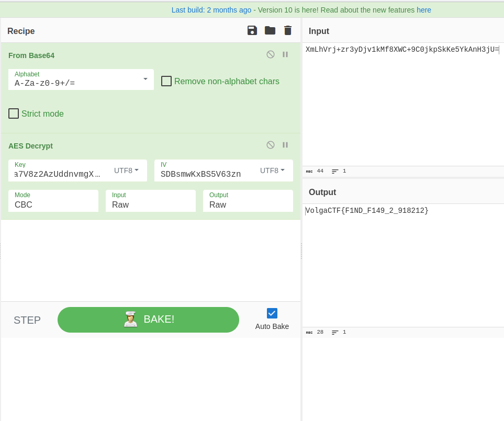Open AES Input format dropdown

coord(151,201)
